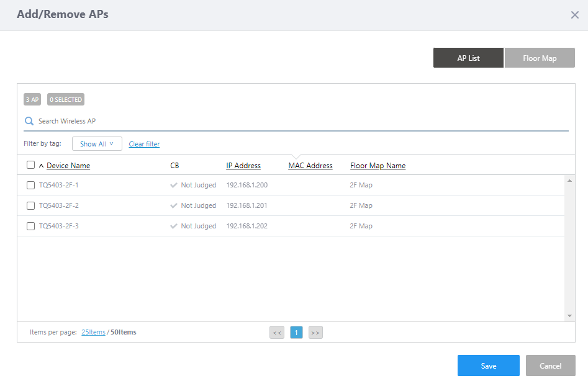This screenshot has height=386, width=588.
Task: Select the TQ5403-2F-2 checkbox
Action: pos(30,205)
